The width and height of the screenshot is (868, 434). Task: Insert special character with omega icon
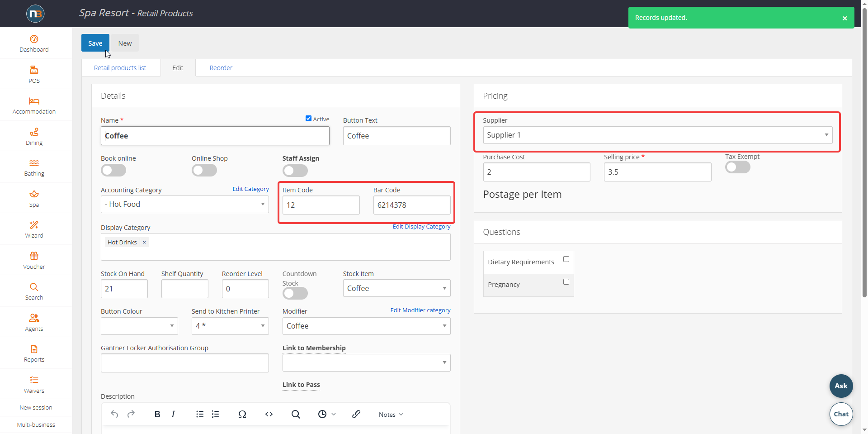click(242, 414)
